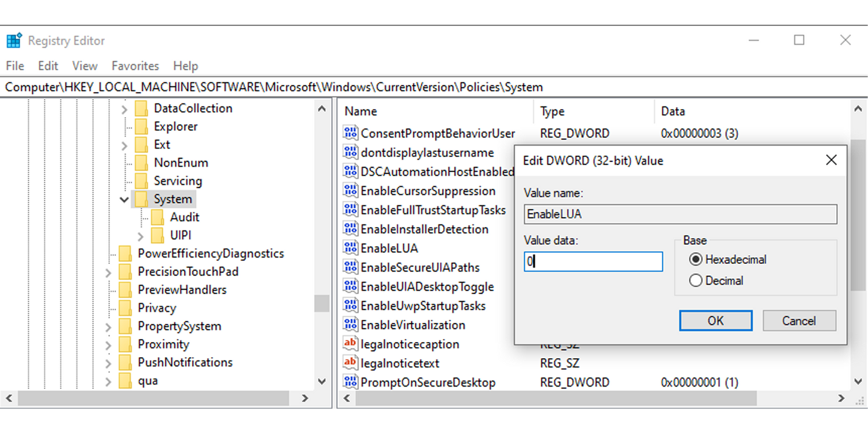The width and height of the screenshot is (868, 434).
Task: Select the PromptOnSecureDesktop value name
Action: click(x=428, y=382)
